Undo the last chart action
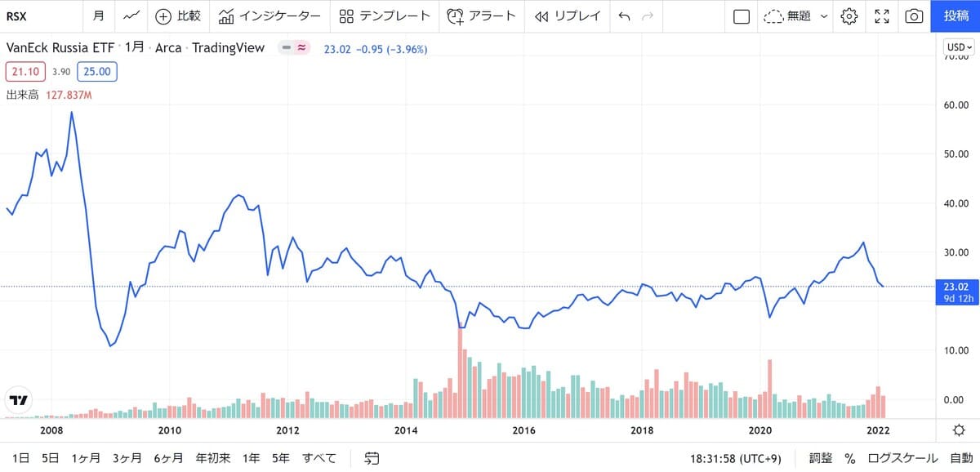 tap(623, 16)
